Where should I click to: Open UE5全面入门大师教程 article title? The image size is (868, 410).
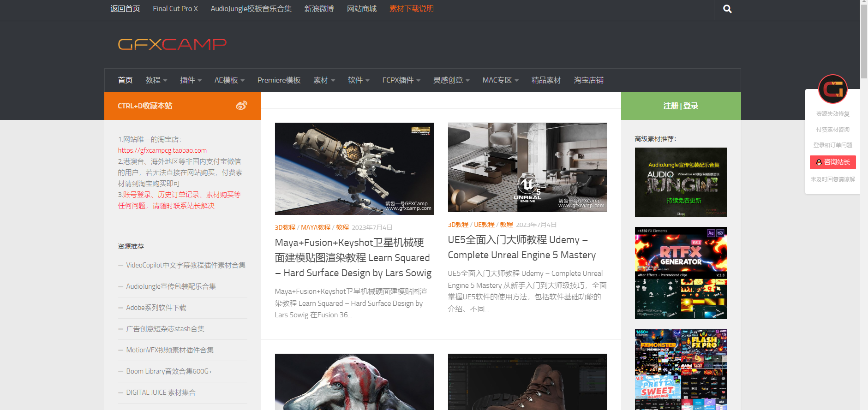point(522,247)
